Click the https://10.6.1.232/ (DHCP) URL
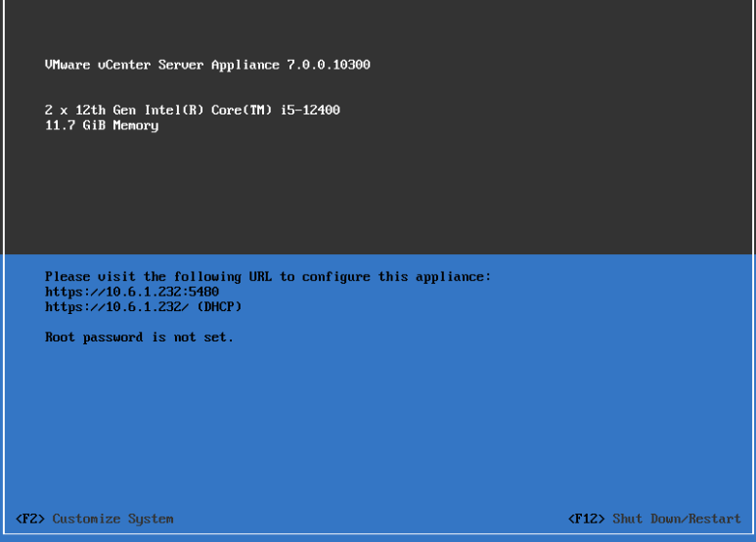This screenshot has width=756, height=542. click(x=143, y=306)
